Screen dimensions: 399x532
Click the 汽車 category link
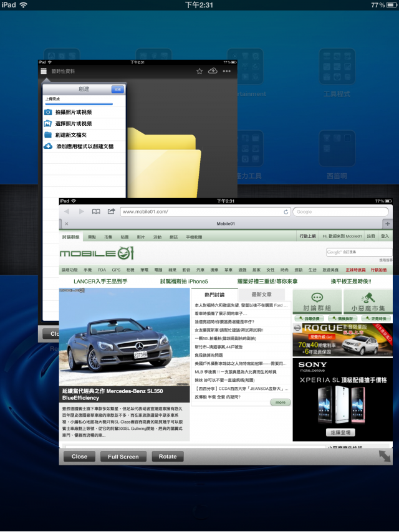point(200,270)
